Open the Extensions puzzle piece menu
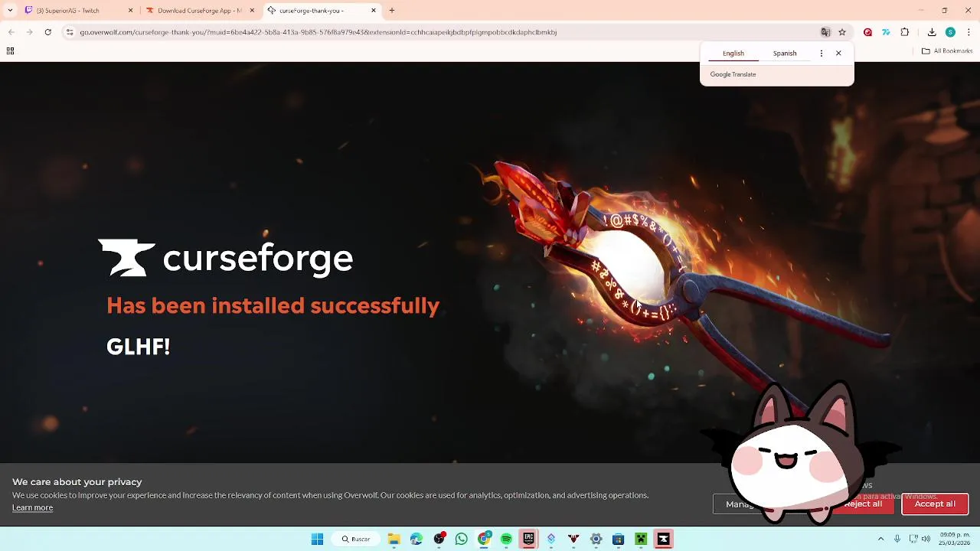 (905, 32)
